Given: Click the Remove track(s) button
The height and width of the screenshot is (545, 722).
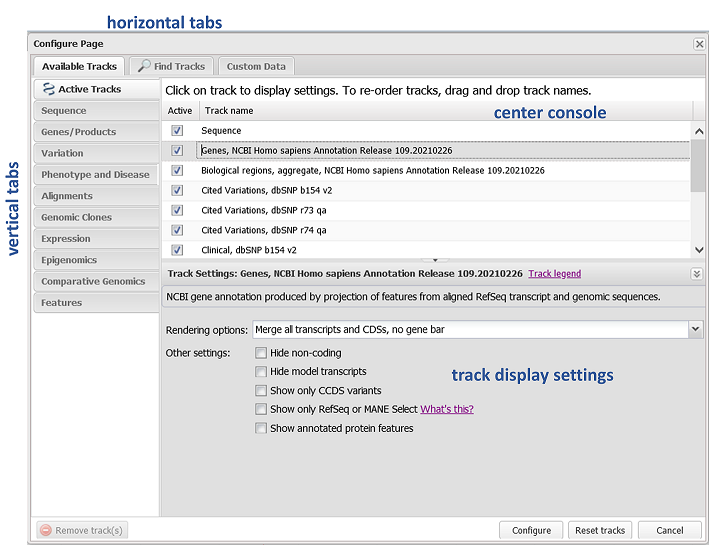Looking at the screenshot, I should tap(82, 530).
